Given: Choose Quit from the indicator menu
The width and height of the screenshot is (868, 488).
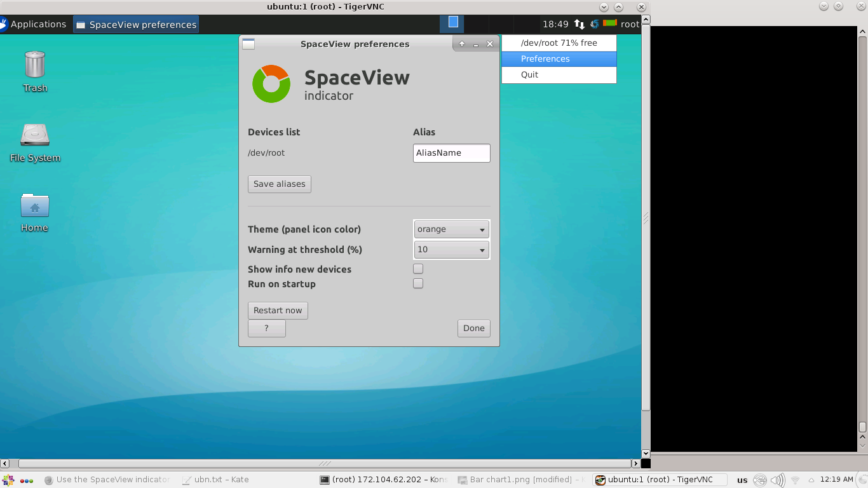Looking at the screenshot, I should tap(559, 74).
